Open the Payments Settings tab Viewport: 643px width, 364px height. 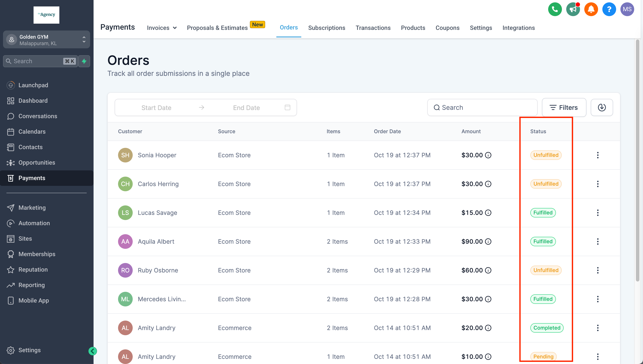481,28
